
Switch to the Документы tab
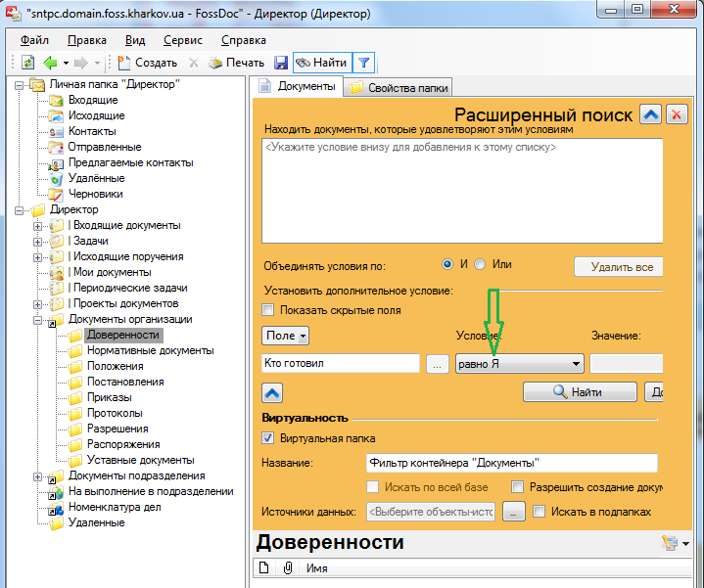298,86
